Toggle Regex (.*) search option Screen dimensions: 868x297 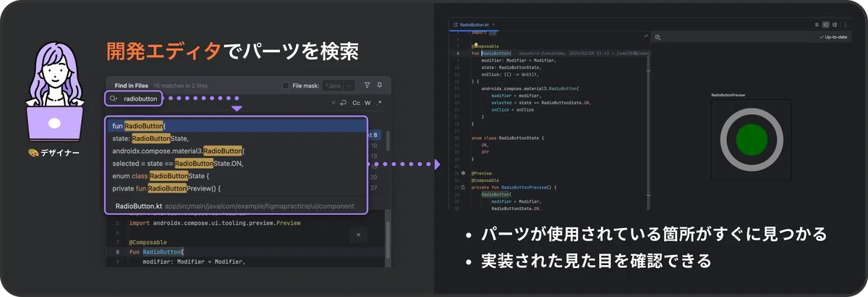tap(379, 103)
